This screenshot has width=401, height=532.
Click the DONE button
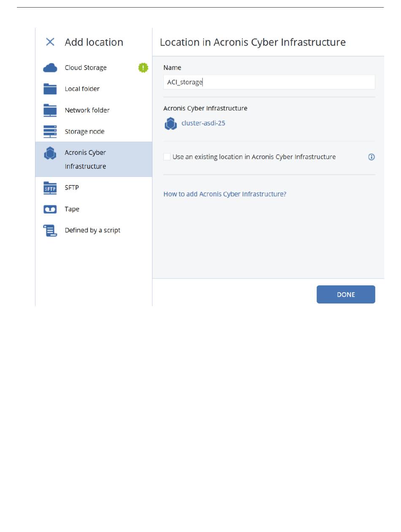(346, 294)
